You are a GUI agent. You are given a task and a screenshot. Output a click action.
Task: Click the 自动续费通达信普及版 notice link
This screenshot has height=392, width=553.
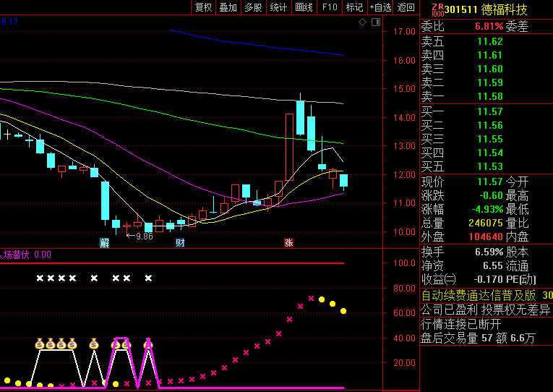point(479,295)
